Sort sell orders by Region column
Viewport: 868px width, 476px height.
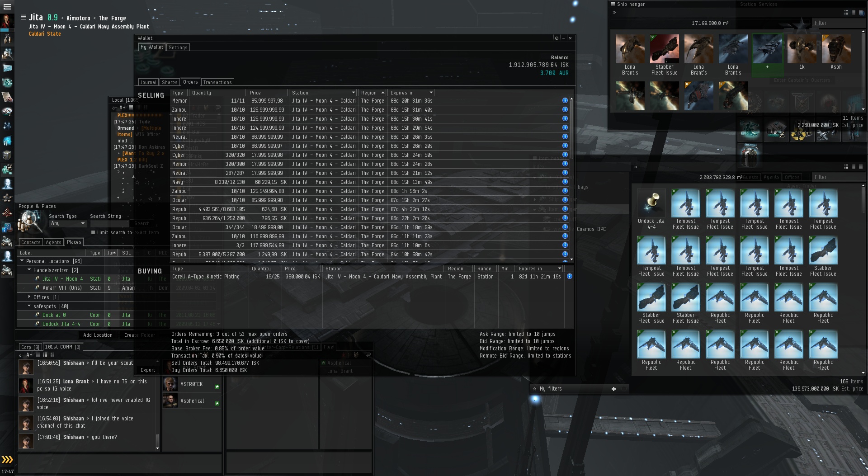pos(372,93)
